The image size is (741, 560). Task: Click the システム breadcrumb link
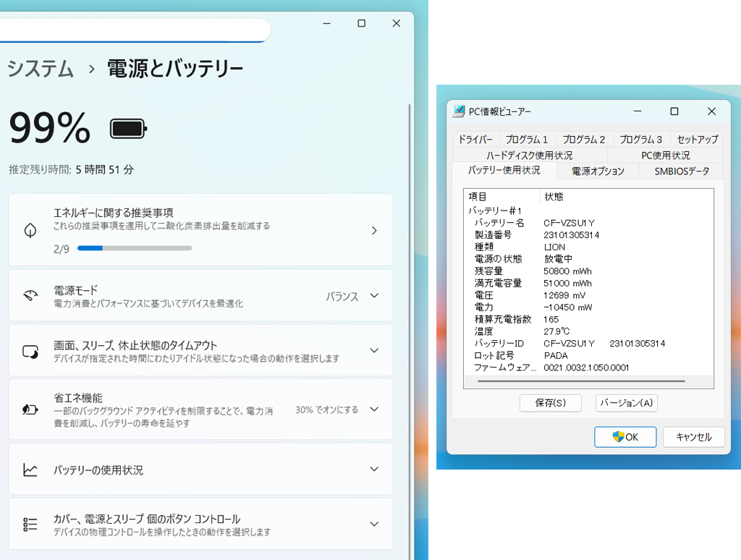(41, 69)
